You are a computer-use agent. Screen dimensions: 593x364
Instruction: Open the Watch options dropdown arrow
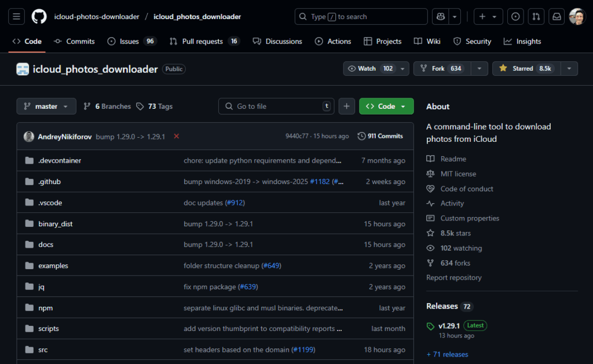click(402, 68)
